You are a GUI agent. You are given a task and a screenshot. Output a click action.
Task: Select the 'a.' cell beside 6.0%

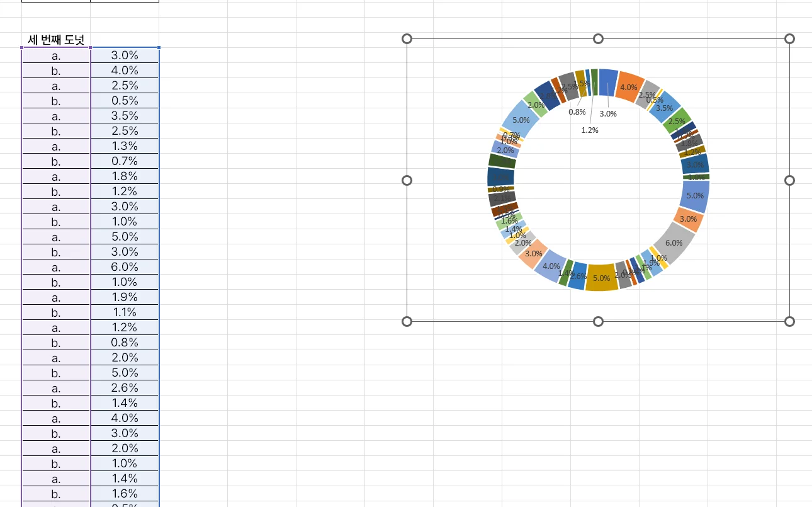click(56, 267)
